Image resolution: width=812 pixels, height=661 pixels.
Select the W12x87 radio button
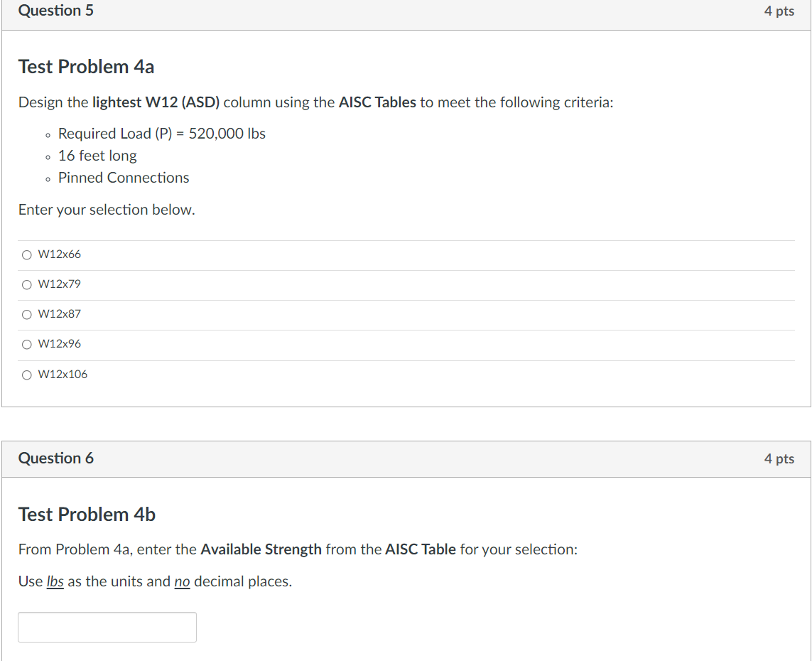tap(27, 314)
